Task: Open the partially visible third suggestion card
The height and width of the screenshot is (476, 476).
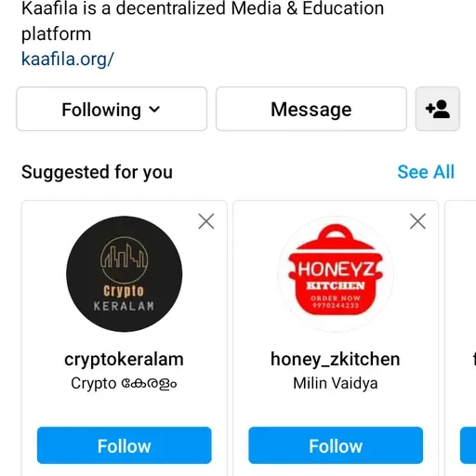Action: click(460, 337)
